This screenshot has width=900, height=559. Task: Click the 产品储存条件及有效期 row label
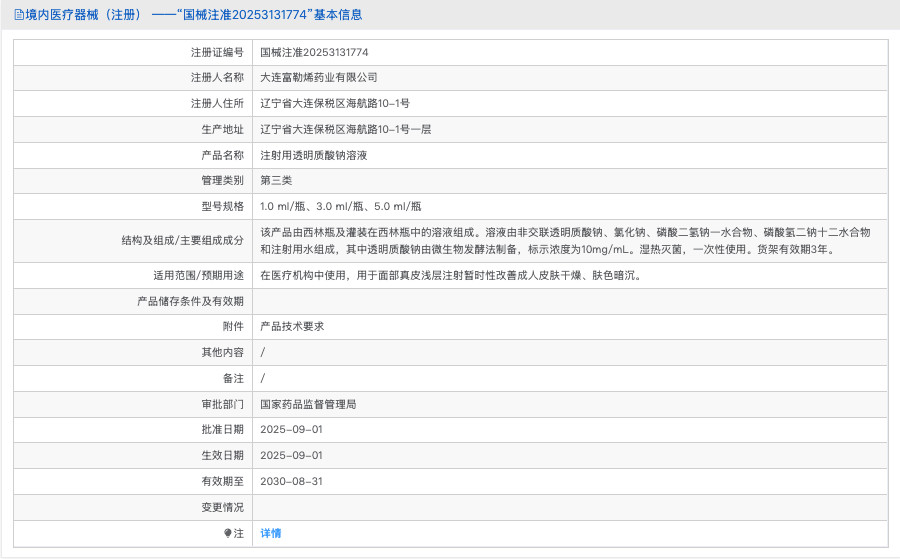pyautogui.click(x=190, y=301)
